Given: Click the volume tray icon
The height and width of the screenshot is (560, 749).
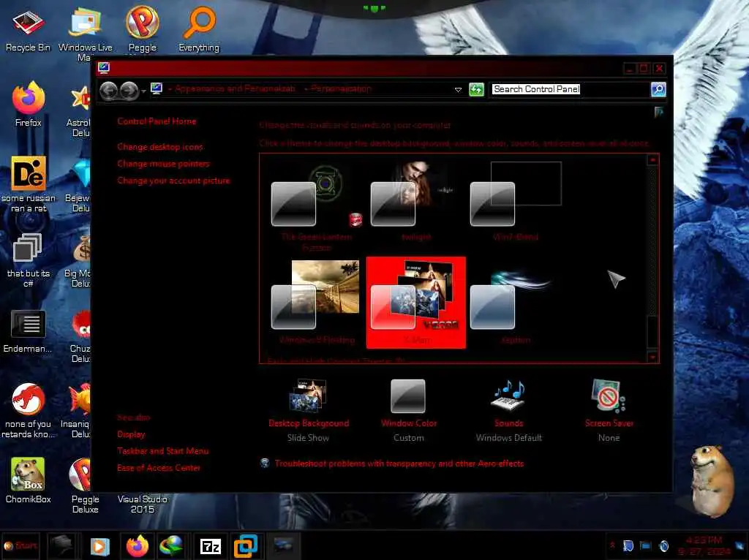Looking at the screenshot, I should [663, 546].
